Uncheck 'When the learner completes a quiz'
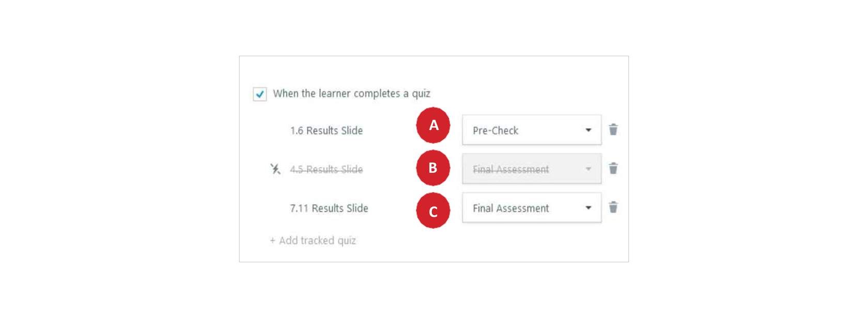This screenshot has height=318, width=868. pyautogui.click(x=260, y=94)
